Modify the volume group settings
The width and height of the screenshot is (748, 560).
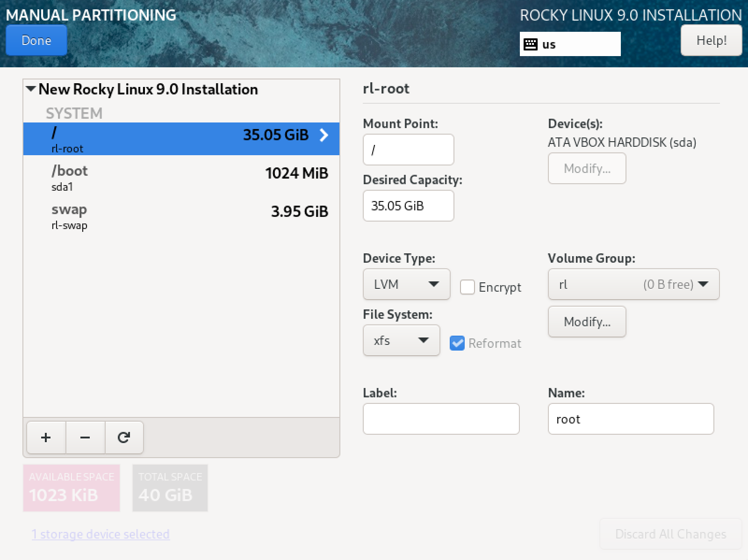coord(587,322)
